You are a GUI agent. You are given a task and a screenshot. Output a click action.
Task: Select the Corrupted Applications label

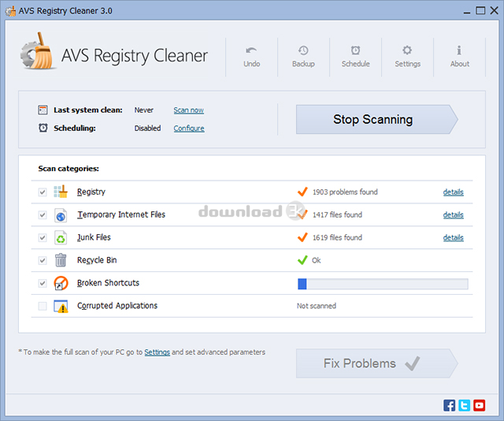117,306
